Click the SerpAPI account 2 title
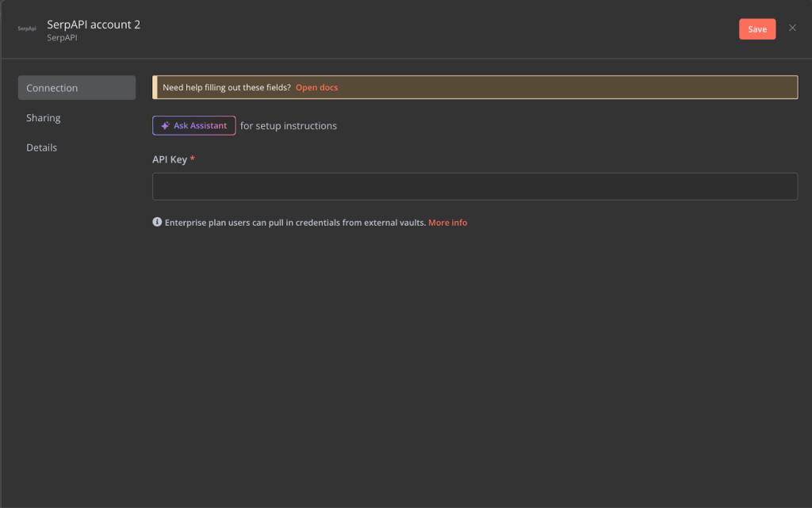This screenshot has width=812, height=508. [x=94, y=25]
